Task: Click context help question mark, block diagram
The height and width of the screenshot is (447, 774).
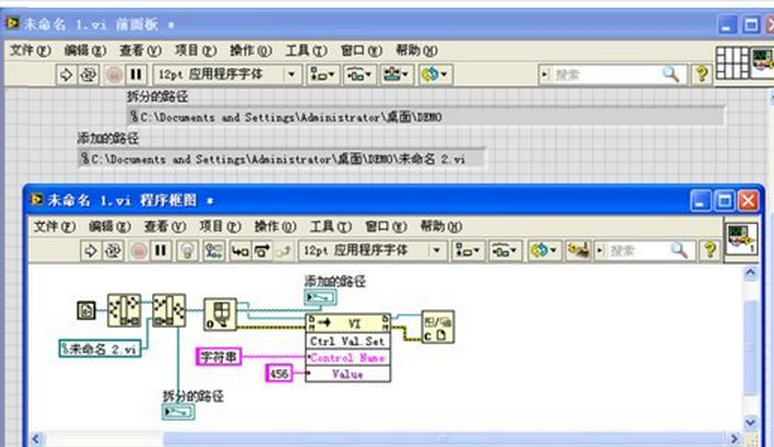Action: point(710,250)
